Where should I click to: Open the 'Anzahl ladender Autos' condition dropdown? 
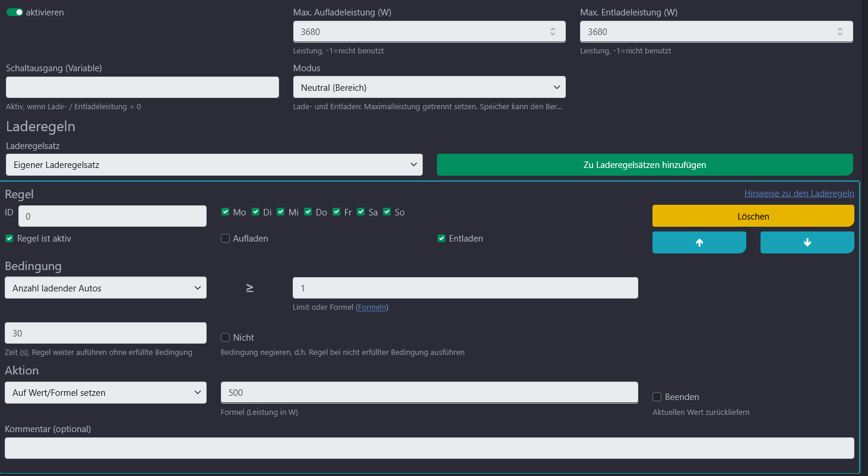click(106, 288)
